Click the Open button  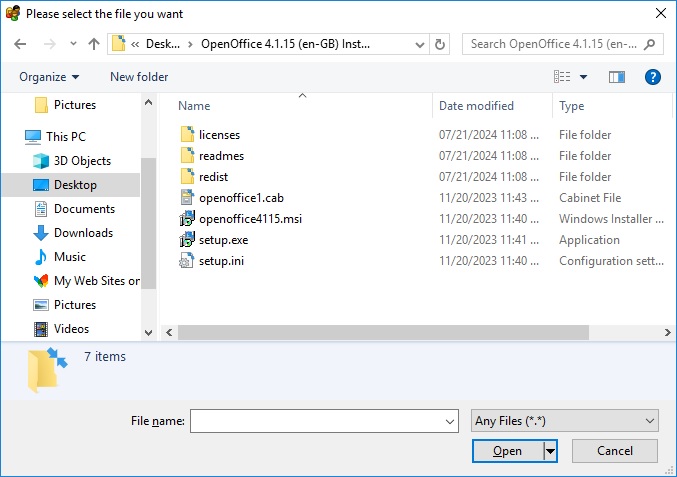coord(507,451)
